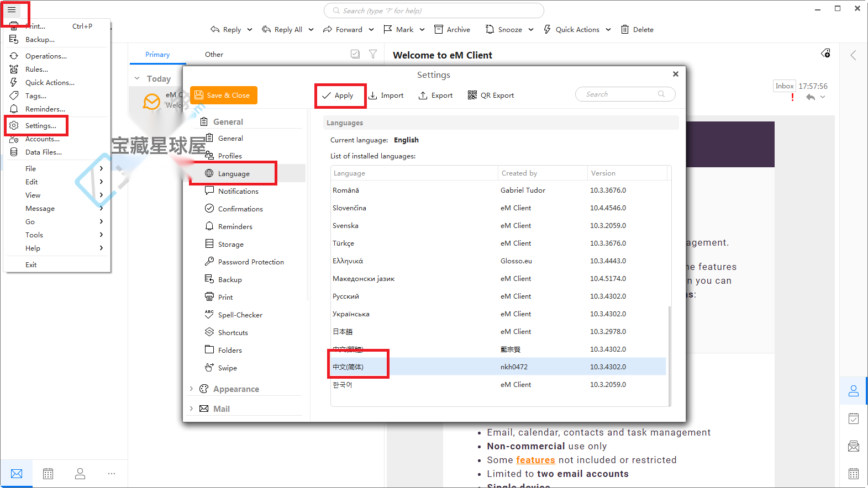This screenshot has width=868, height=488.
Task: Close the Settings dialog
Action: pos(675,74)
